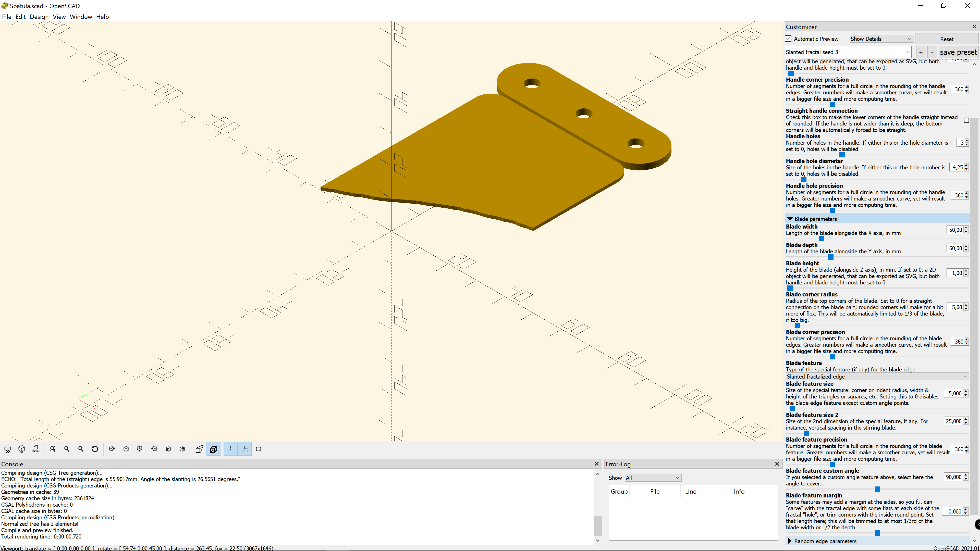This screenshot has height=551, width=980.
Task: Export the model as STL
Action: pos(36,449)
